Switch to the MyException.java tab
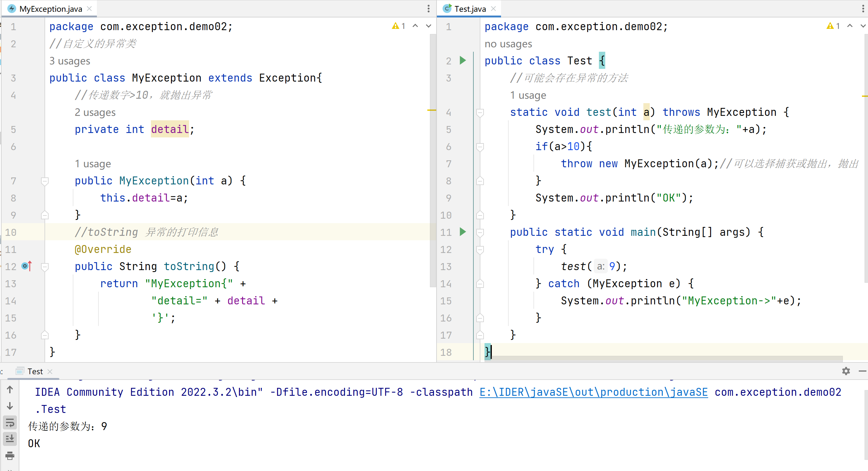868x471 pixels. click(x=51, y=9)
